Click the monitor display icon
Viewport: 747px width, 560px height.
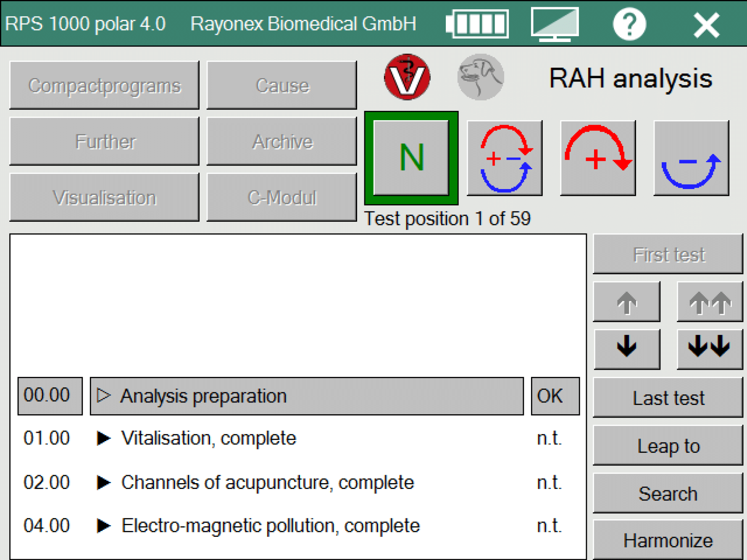point(555,24)
